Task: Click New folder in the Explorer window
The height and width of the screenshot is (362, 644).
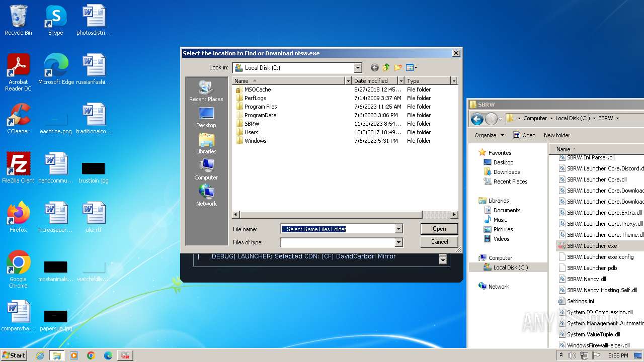Action: tap(557, 135)
